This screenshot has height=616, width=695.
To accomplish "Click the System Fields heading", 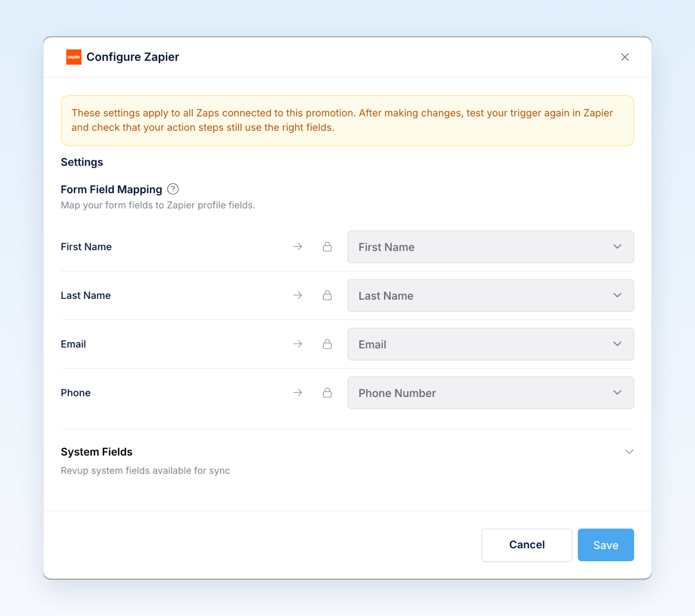I will point(96,452).
